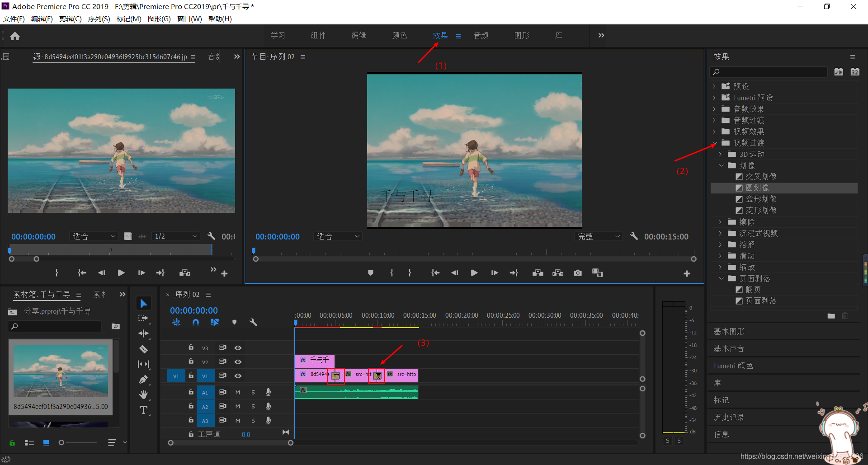This screenshot has height=465, width=868.
Task: Click Export Frame camera icon
Action: pyautogui.click(x=578, y=273)
